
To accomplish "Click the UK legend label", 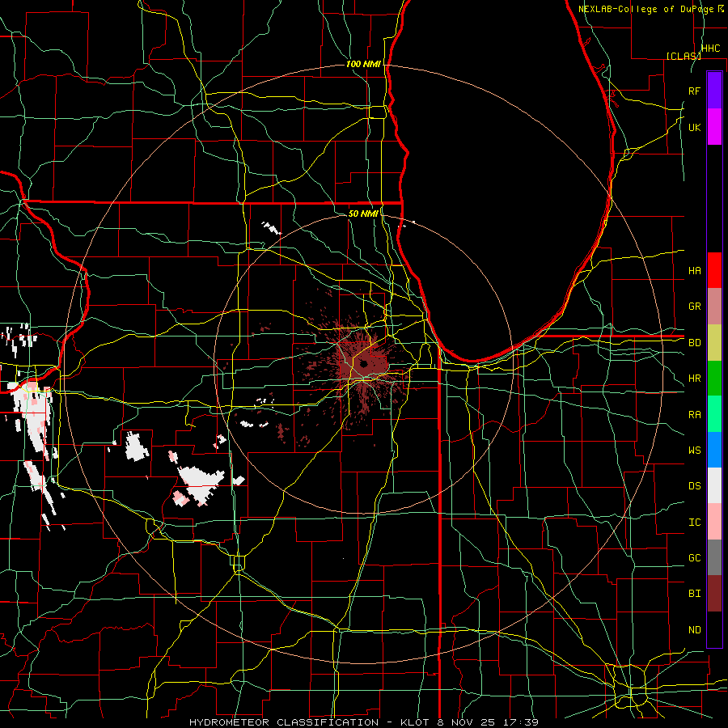I will 695,127.
